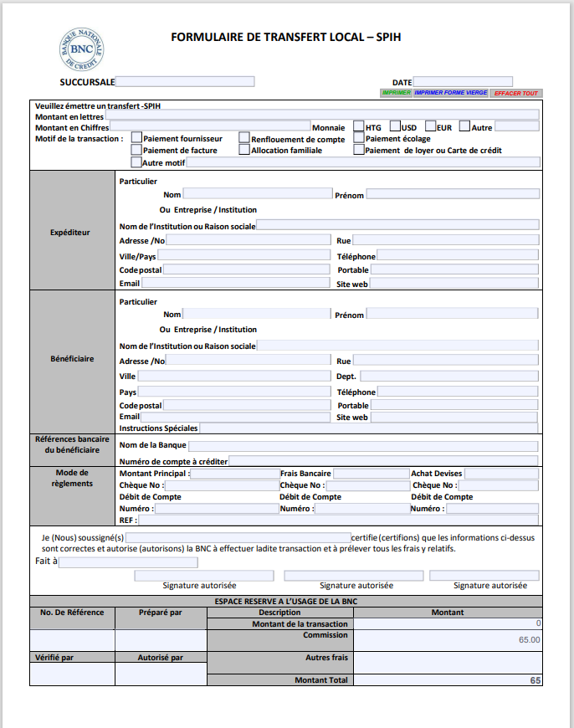This screenshot has width=574, height=728.
Task: Tick Paiement de loyer ou Carte de crédit
Action: [x=358, y=150]
